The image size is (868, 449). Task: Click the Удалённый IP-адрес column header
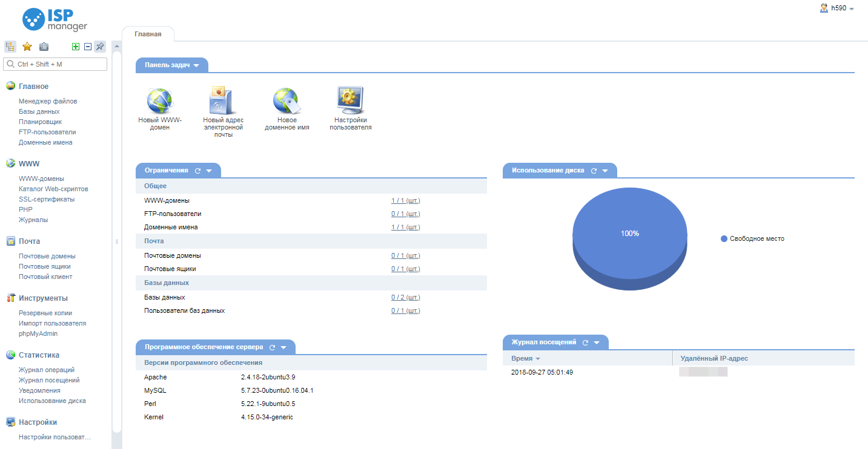pos(764,358)
